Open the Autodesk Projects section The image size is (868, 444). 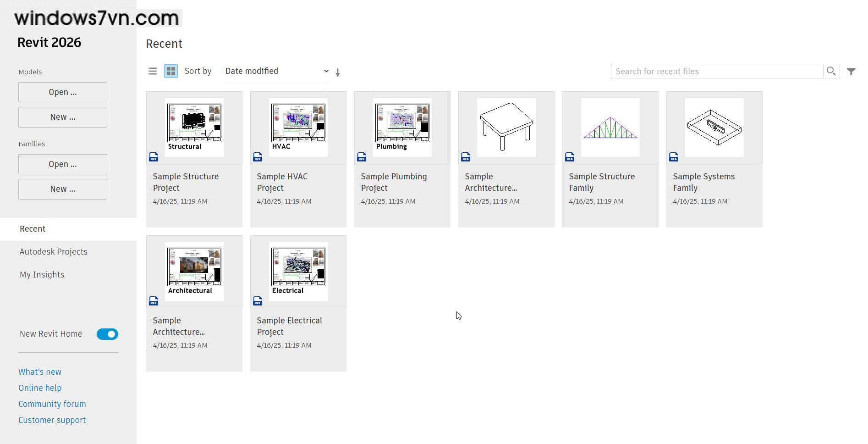pyautogui.click(x=54, y=252)
